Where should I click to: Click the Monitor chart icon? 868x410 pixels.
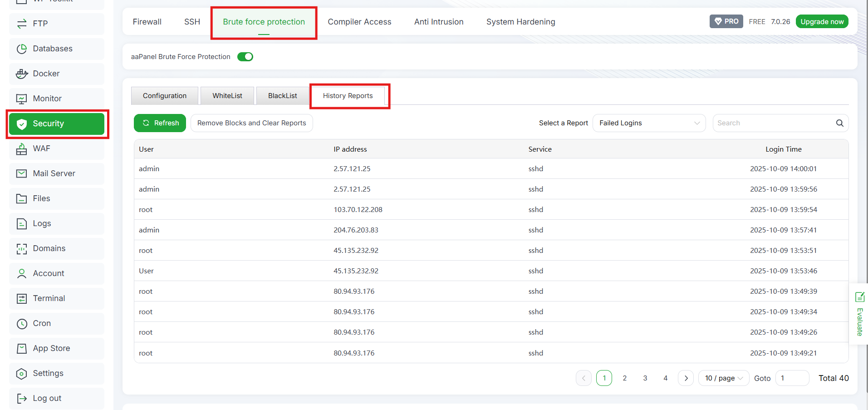tap(21, 99)
